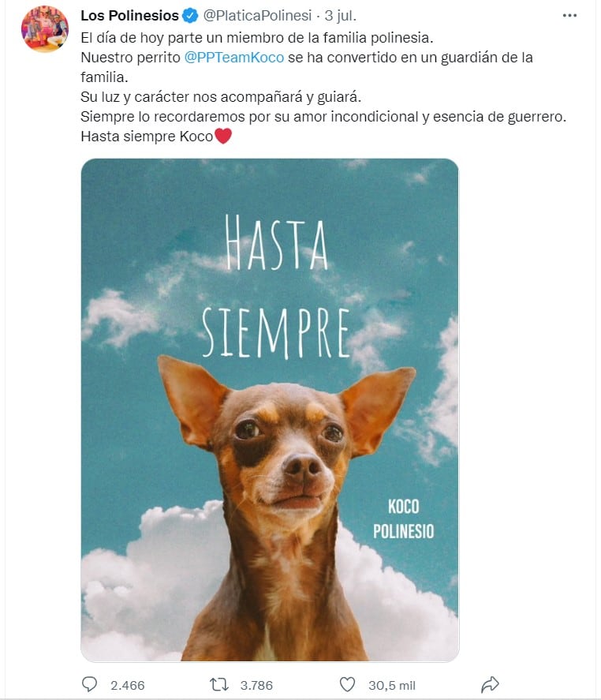Click the blue verified badge icon
The height and width of the screenshot is (700, 601).
point(190,16)
